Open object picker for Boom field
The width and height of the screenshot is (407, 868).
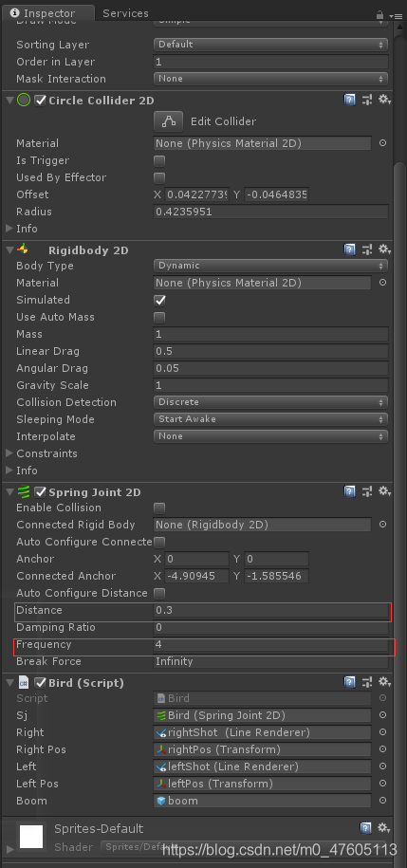pos(382,801)
